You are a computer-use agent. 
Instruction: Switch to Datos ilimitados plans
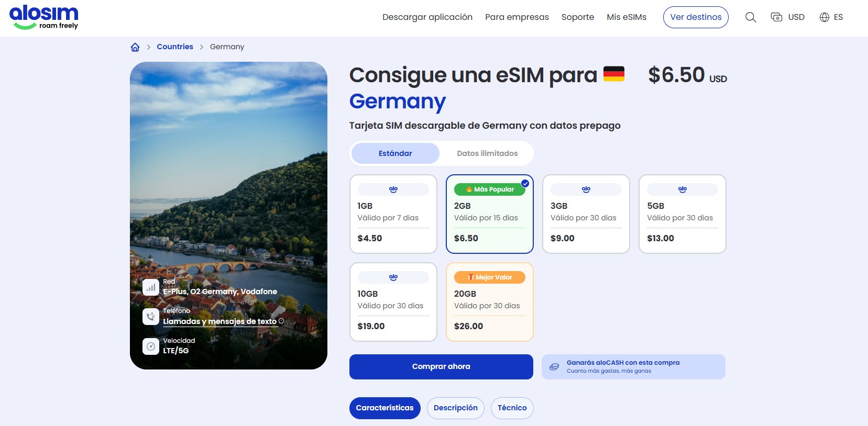[x=487, y=153]
